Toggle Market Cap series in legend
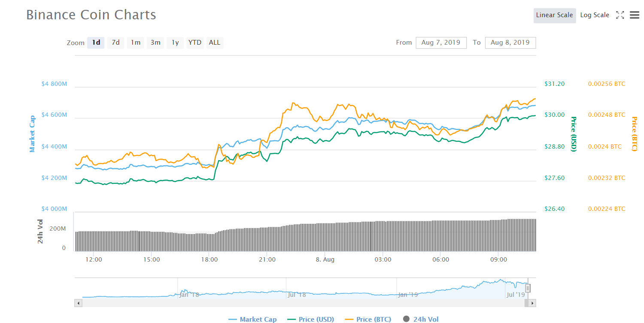The height and width of the screenshot is (323, 644). pos(253,319)
